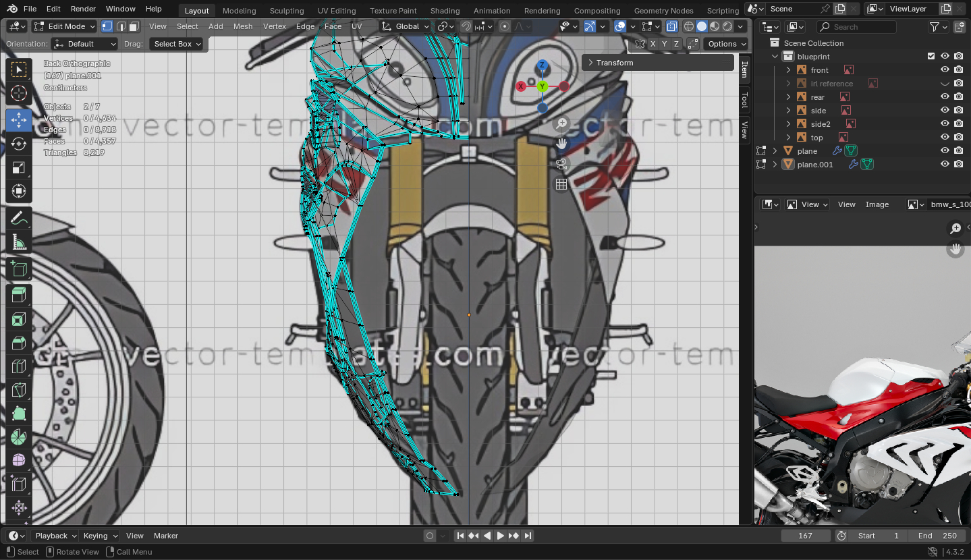Toggle the camera view gizmo
The width and height of the screenshot is (971, 560).
pos(561,164)
